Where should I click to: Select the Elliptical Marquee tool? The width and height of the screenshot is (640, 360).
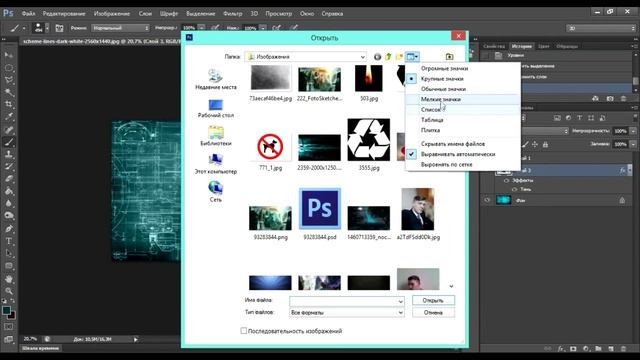(9, 68)
